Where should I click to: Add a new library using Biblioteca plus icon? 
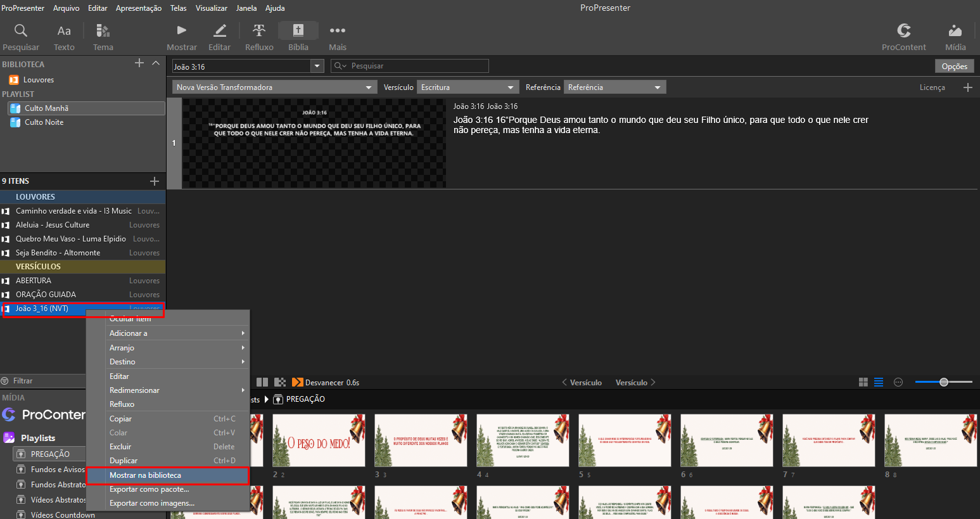[139, 63]
